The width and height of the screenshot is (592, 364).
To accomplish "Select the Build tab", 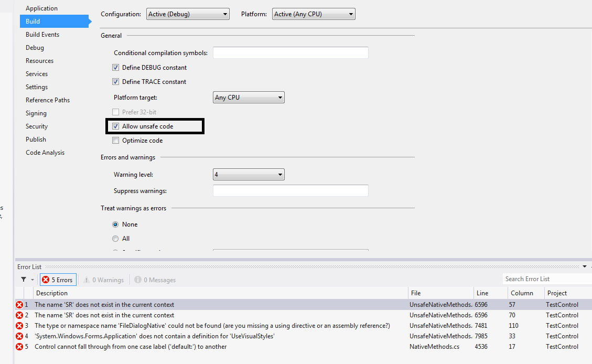I will (x=55, y=21).
